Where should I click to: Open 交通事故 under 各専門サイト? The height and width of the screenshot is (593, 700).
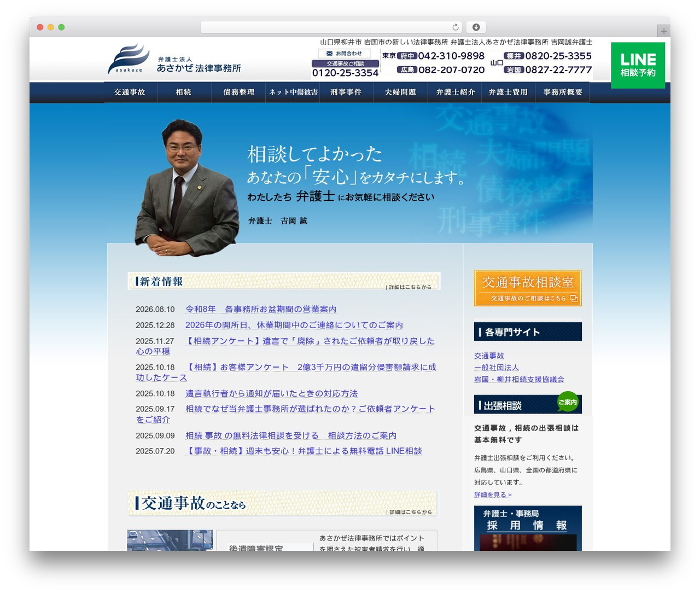489,356
